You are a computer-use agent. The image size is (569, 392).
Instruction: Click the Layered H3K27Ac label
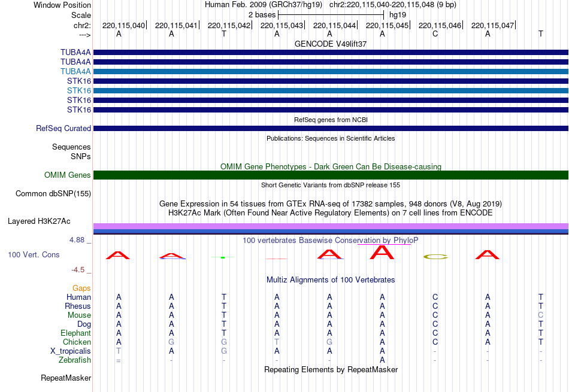point(39,221)
